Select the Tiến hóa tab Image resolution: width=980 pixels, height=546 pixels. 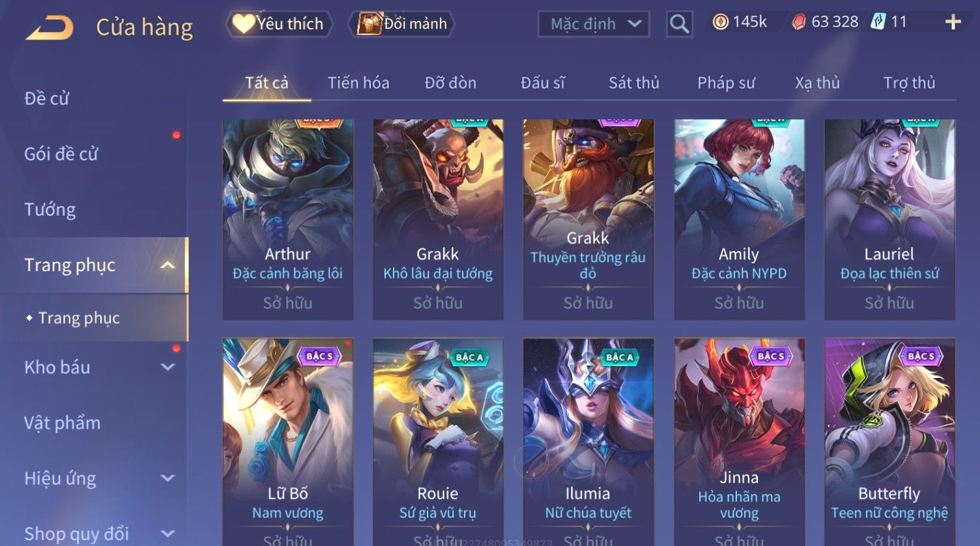click(x=358, y=83)
